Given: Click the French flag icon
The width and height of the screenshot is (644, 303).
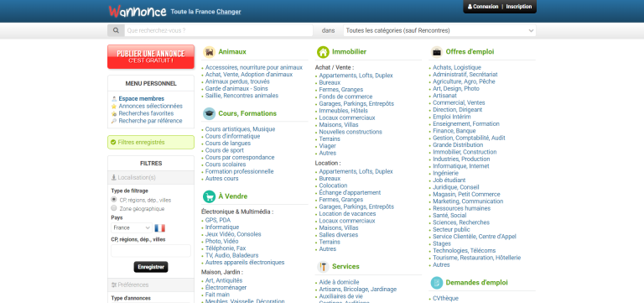Looking at the screenshot, I should coord(160,227).
